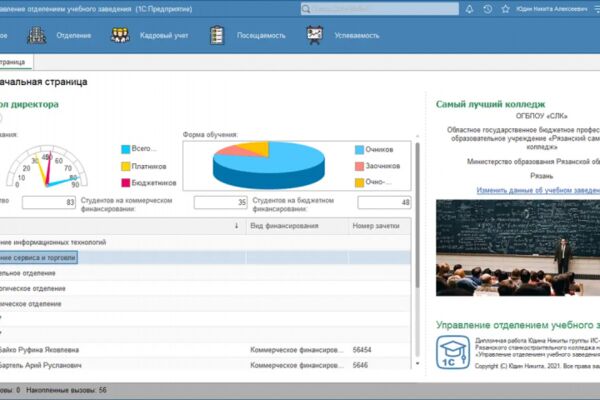Click the blue Очников legend swatch
This screenshot has width=600, height=400.
click(x=359, y=150)
